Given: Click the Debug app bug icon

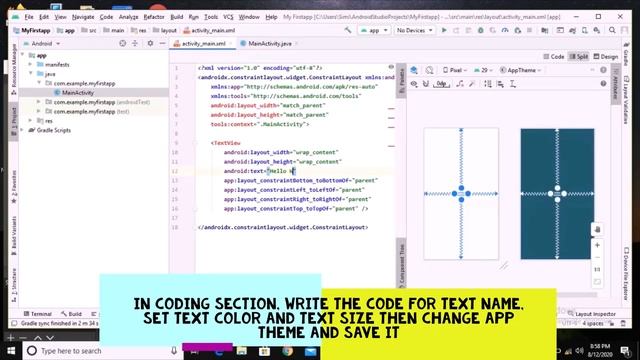Looking at the screenshot, I should pyautogui.click(x=480, y=30).
